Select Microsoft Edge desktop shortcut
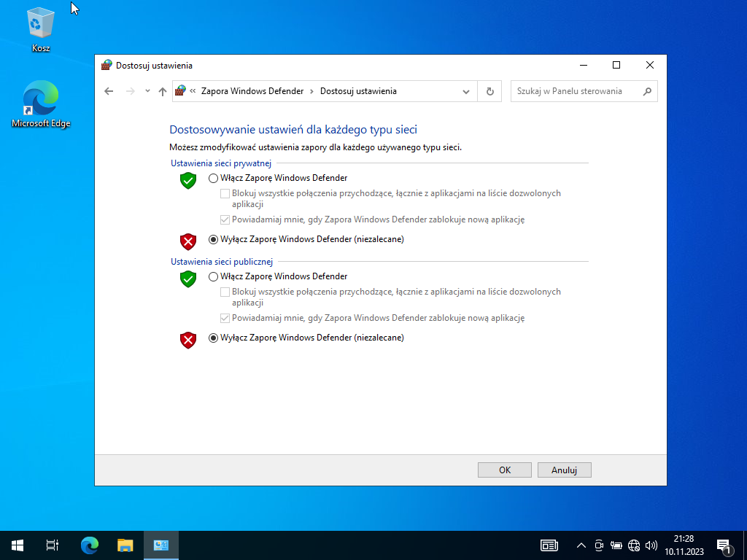This screenshot has width=747, height=560. [41, 104]
